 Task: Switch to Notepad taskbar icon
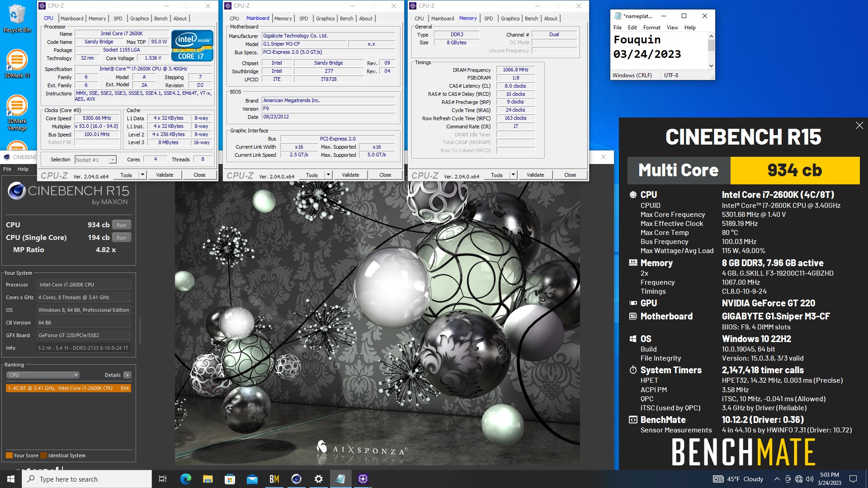pyautogui.click(x=340, y=479)
